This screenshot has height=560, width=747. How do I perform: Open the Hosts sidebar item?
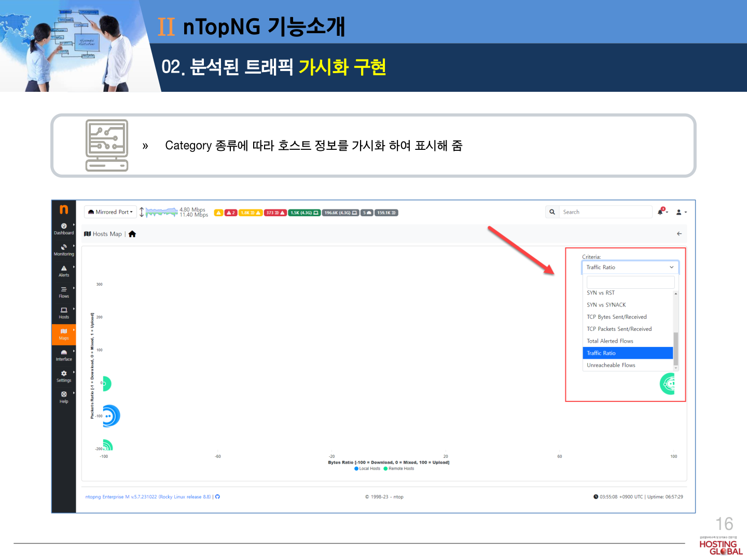[64, 313]
